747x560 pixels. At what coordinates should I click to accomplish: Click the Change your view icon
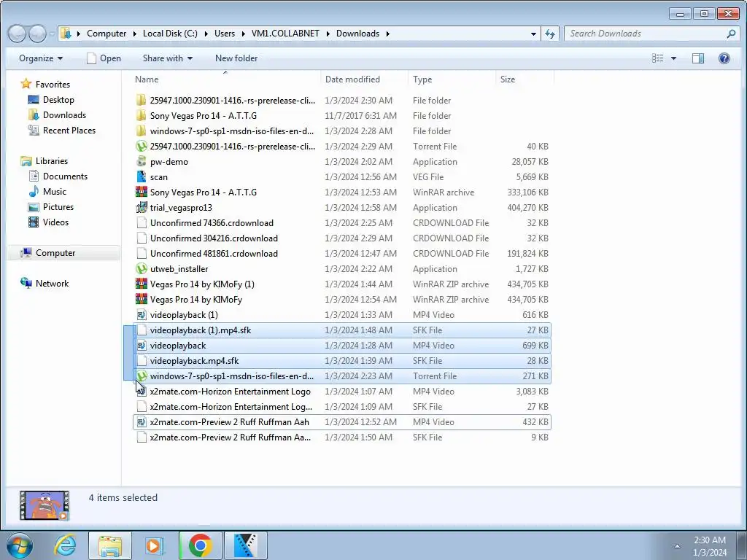(658, 58)
